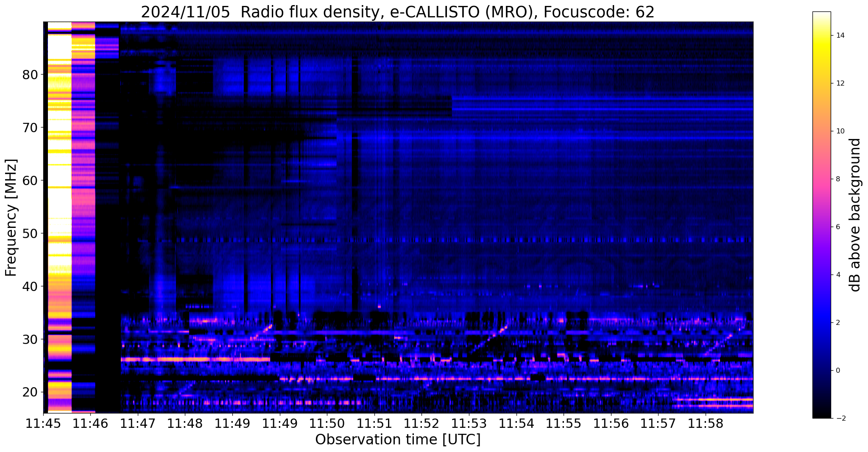This screenshot has width=868, height=452.
Task: Click the 11:47 time tick label
Action: pyautogui.click(x=138, y=424)
